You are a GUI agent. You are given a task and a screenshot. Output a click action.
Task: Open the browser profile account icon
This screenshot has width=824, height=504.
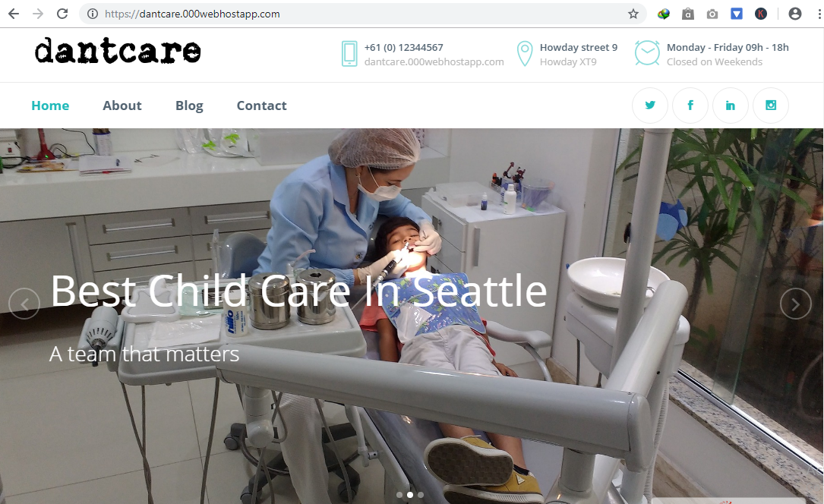pyautogui.click(x=795, y=14)
